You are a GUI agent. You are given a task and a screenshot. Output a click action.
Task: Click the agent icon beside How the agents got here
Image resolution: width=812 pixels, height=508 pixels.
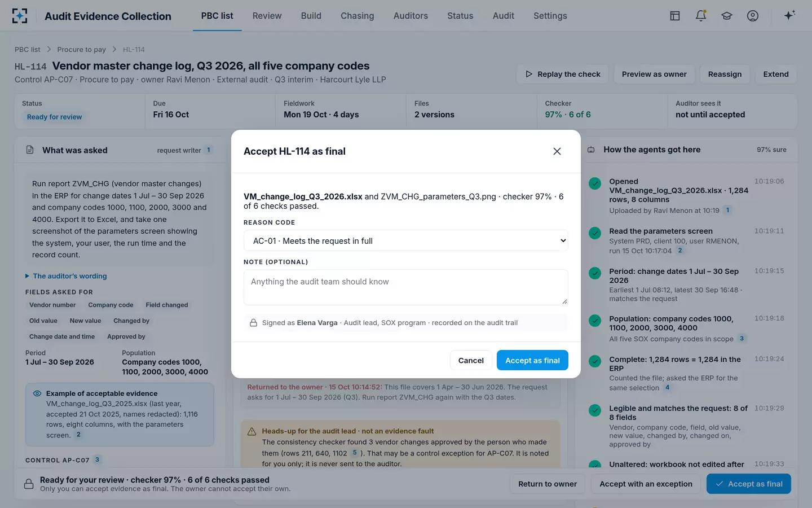(x=591, y=150)
